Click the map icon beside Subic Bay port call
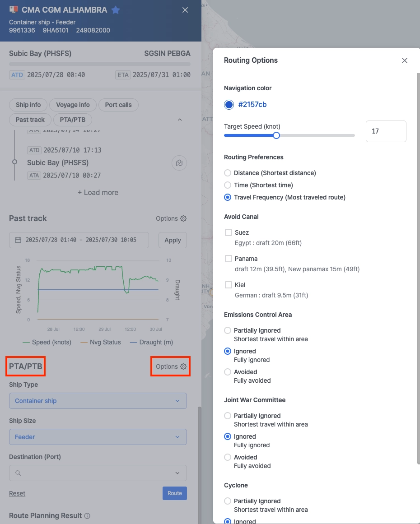Screen dimensions: 420x524 (179, 163)
